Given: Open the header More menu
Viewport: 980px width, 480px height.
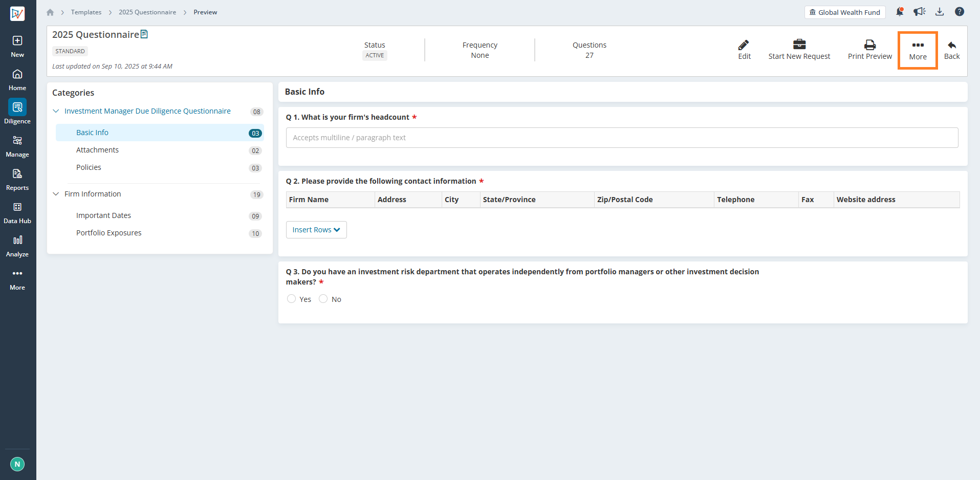Looking at the screenshot, I should (918, 50).
